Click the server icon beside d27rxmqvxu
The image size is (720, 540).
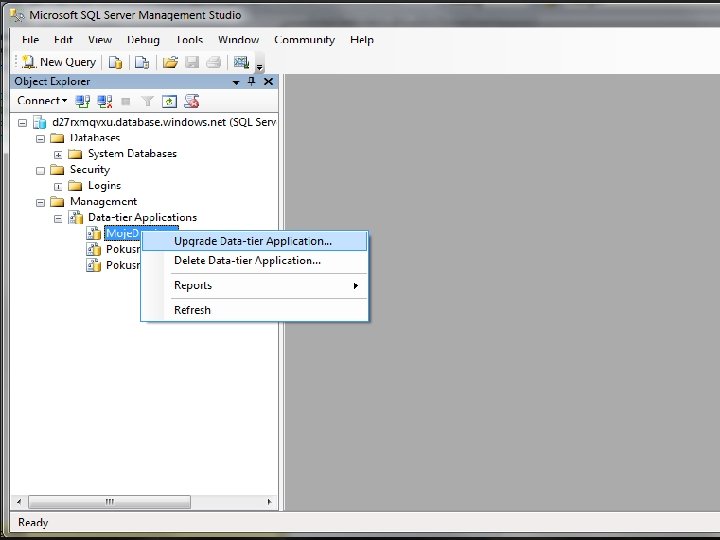[x=40, y=122]
